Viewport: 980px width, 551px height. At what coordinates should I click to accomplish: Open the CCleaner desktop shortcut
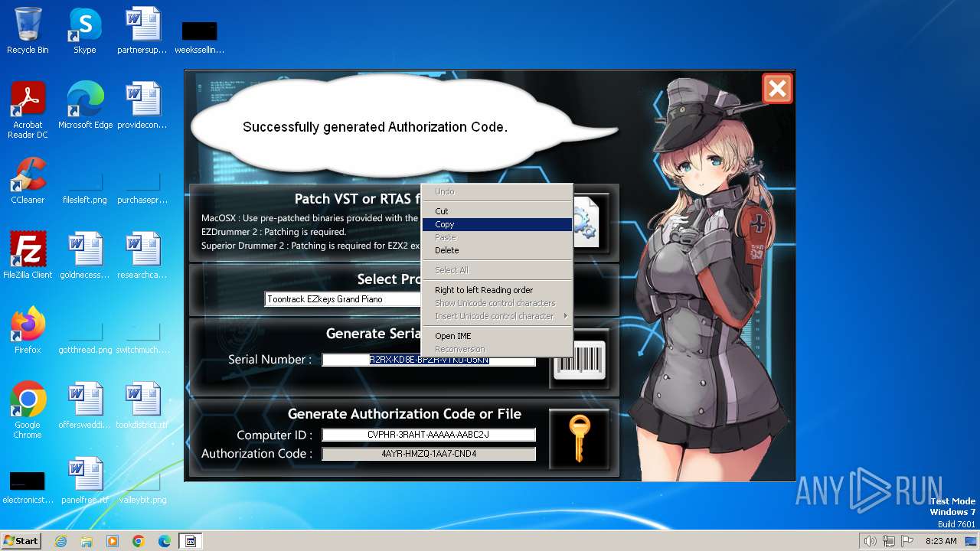coord(28,181)
